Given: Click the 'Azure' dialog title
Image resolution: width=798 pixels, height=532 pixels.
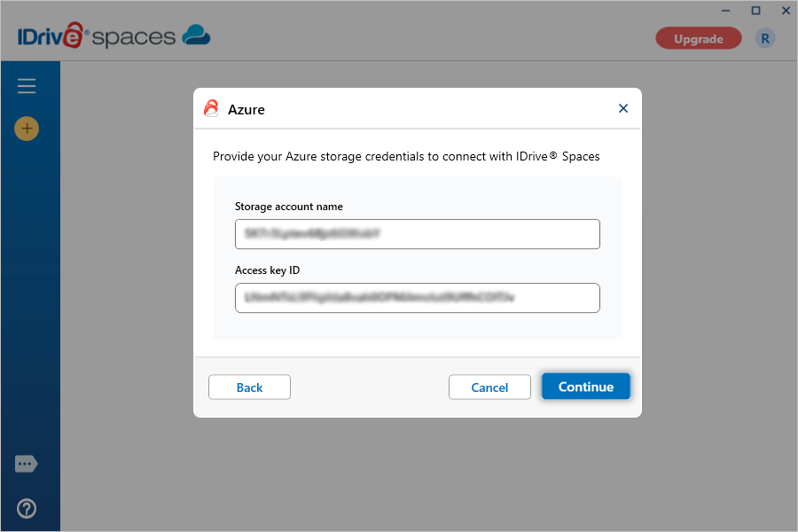Looking at the screenshot, I should point(246,109).
